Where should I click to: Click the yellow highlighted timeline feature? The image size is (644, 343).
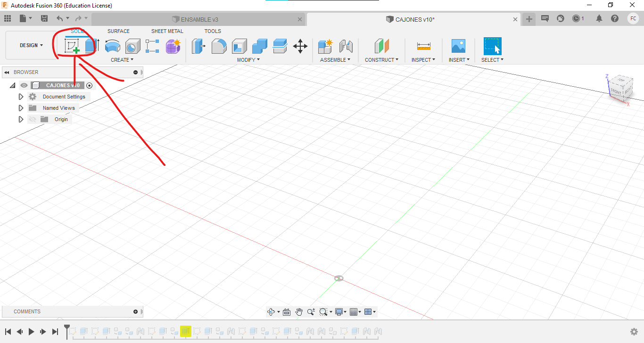pyautogui.click(x=185, y=332)
